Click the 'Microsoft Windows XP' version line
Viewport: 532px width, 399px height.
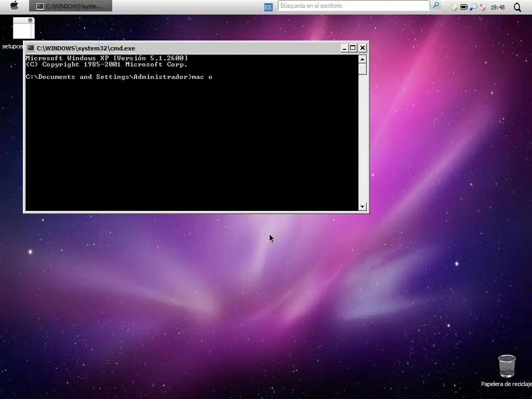pos(107,58)
